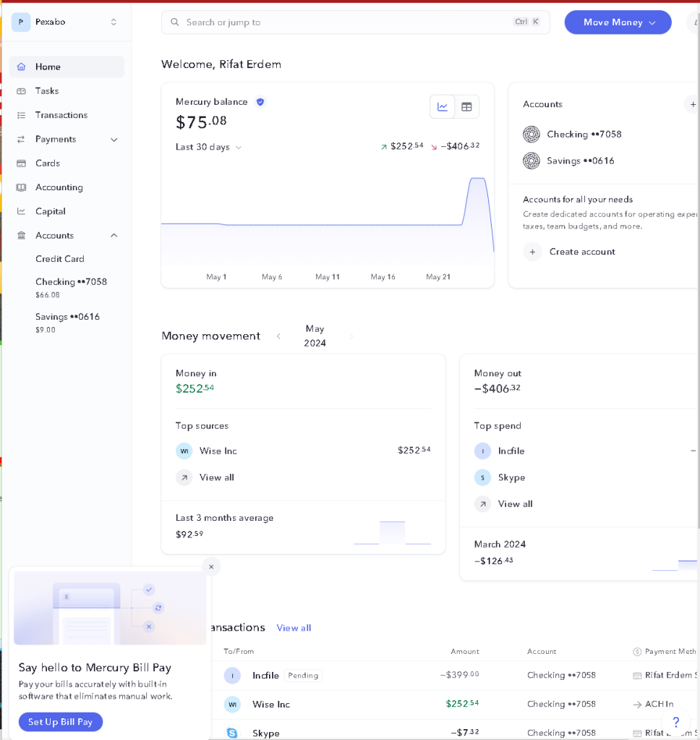Close the Mercury Bill Pay popup

point(211,567)
